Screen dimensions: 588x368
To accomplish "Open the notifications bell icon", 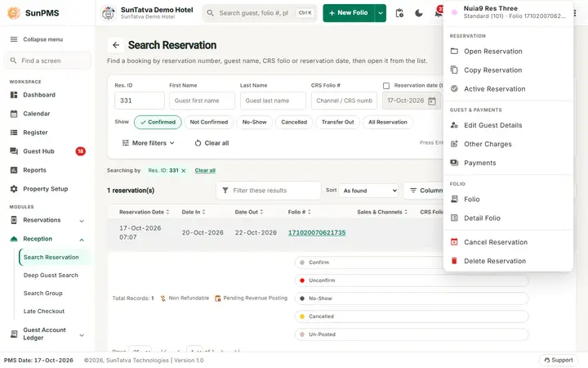I will click(438, 13).
